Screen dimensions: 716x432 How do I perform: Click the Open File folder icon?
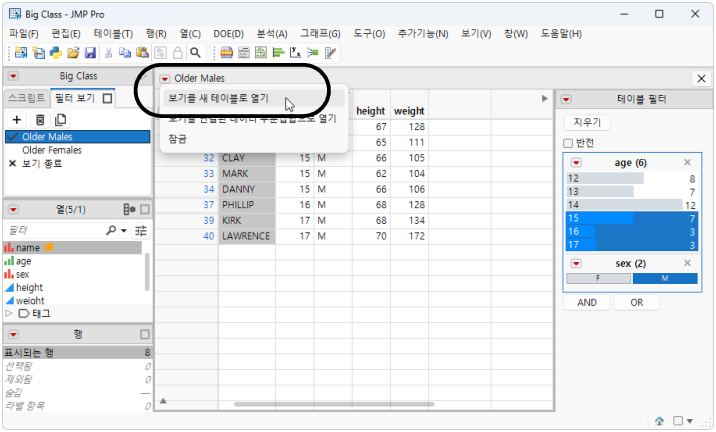73,53
